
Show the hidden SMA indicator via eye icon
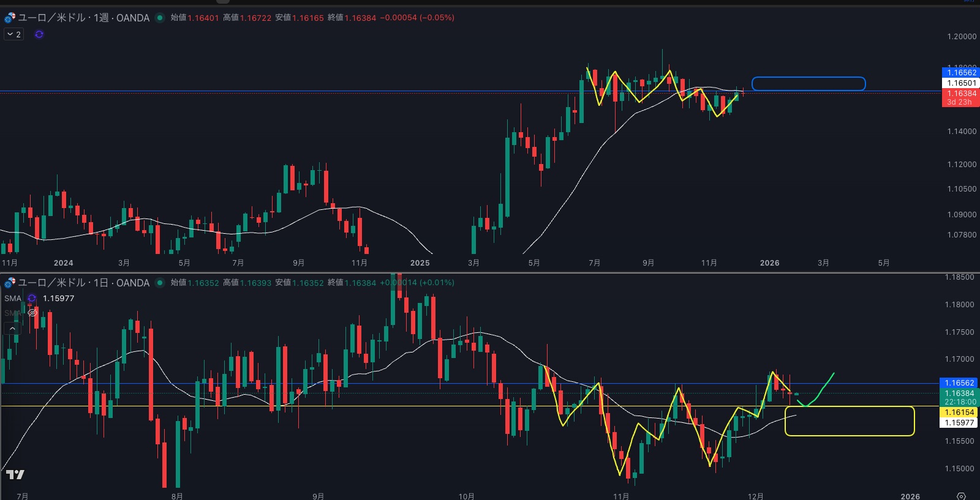pos(32,313)
